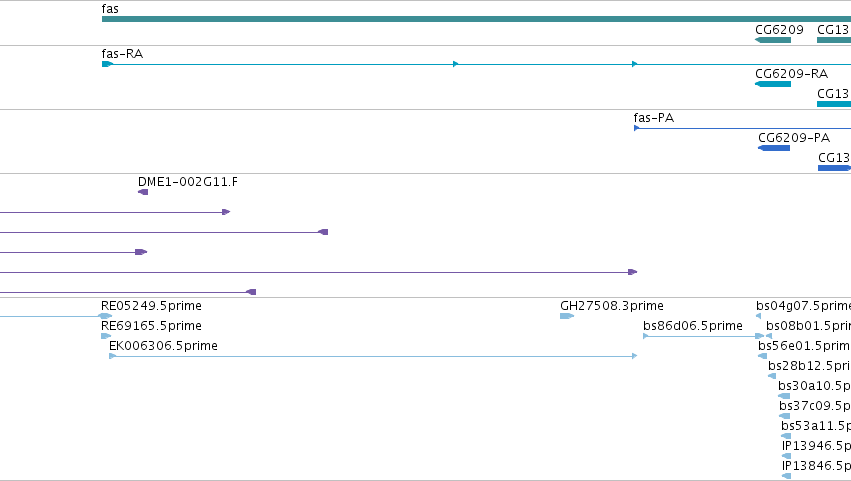This screenshot has height=481, width=851.
Task: Click the RE05249.5prime EST glyph
Action: 106,316
